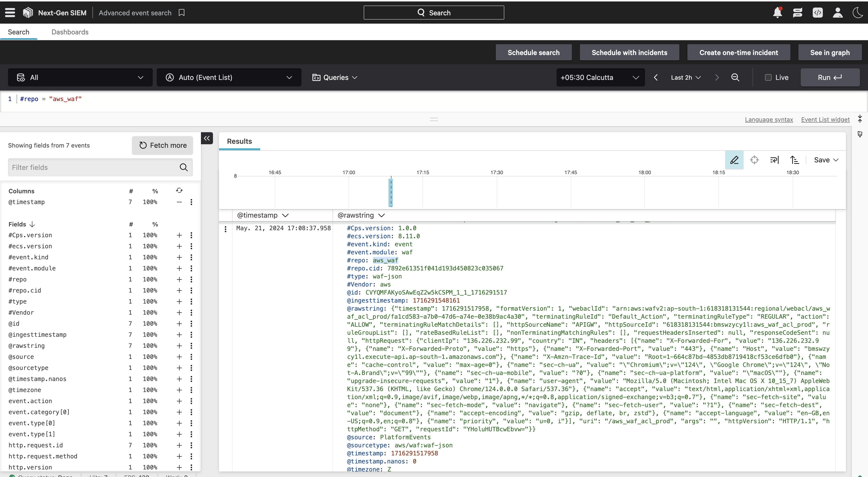
Task: Open the timezone +05:30 Calcutta dropdown
Action: point(600,78)
